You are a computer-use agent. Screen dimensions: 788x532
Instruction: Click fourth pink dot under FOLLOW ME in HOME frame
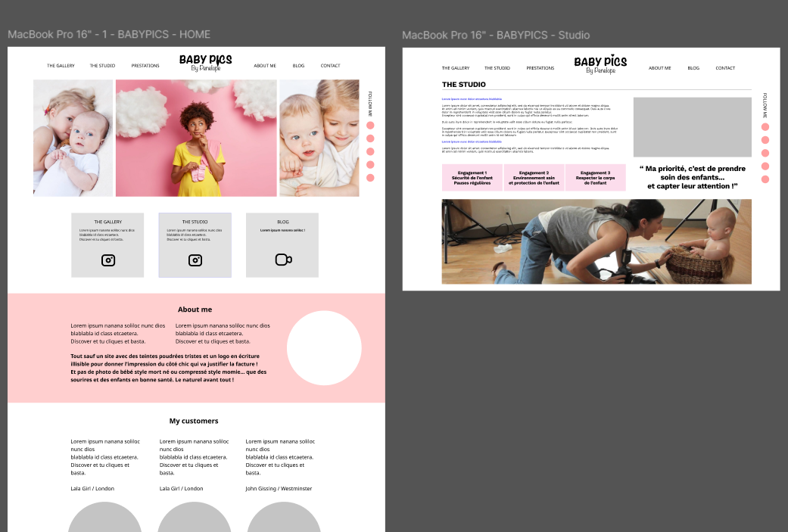click(370, 165)
